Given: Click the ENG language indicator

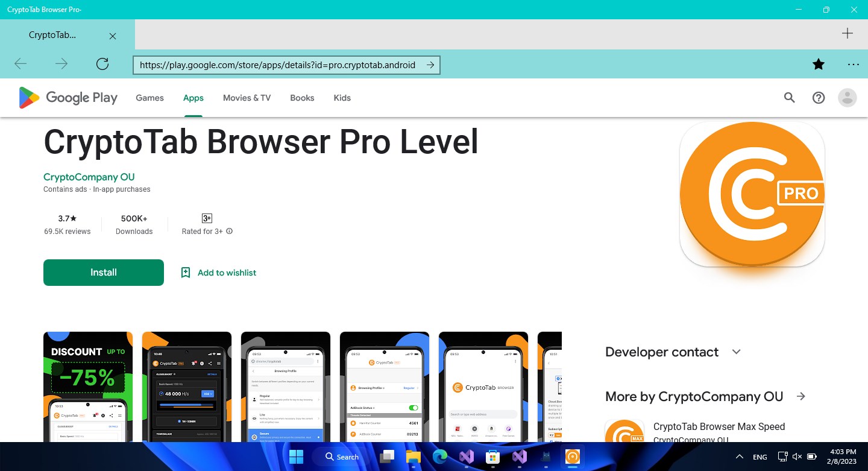Looking at the screenshot, I should [x=760, y=457].
